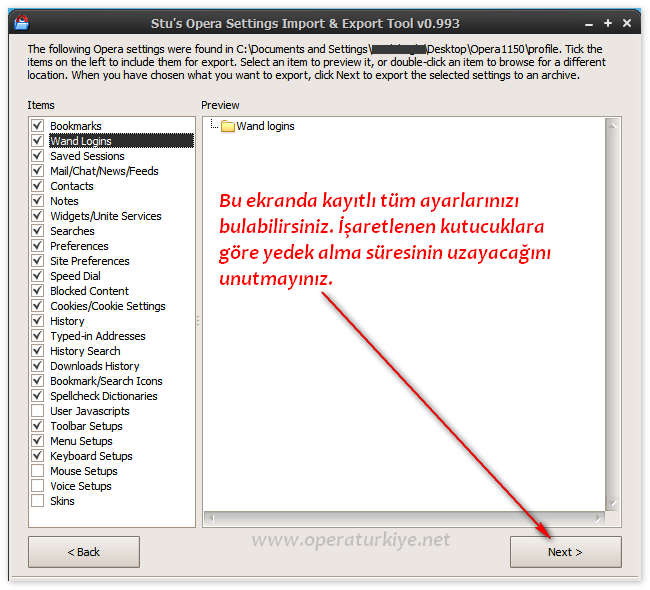Uncheck the Saved Sessions checkbox
This screenshot has height=590, width=650.
pyautogui.click(x=38, y=155)
